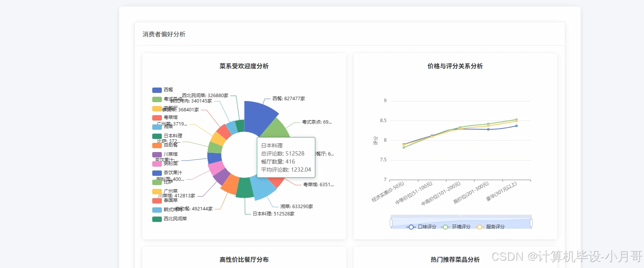Click 中高价位(101-200元) axis label
Viewport: 644px width, 268px height.
click(x=441, y=194)
